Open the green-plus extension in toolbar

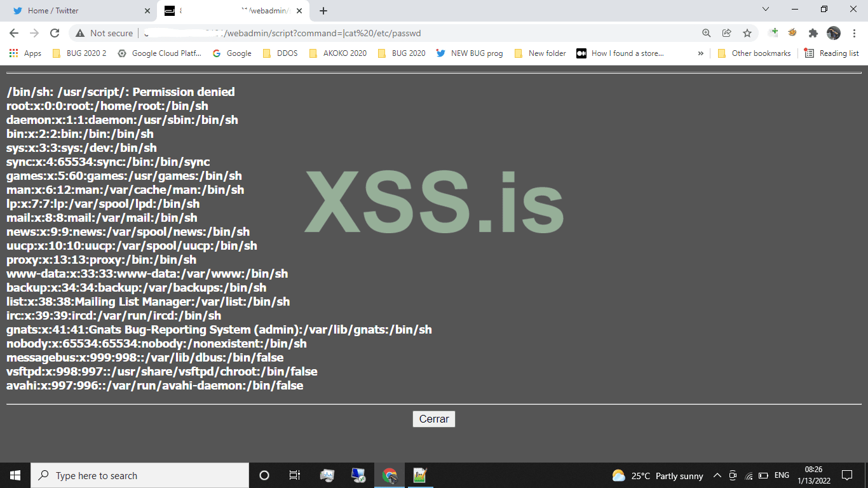click(x=773, y=33)
